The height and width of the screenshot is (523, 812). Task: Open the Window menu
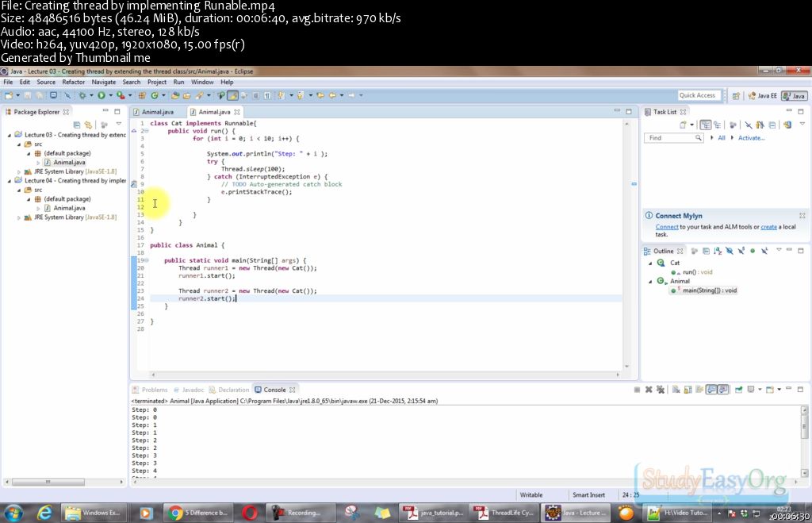click(x=202, y=82)
